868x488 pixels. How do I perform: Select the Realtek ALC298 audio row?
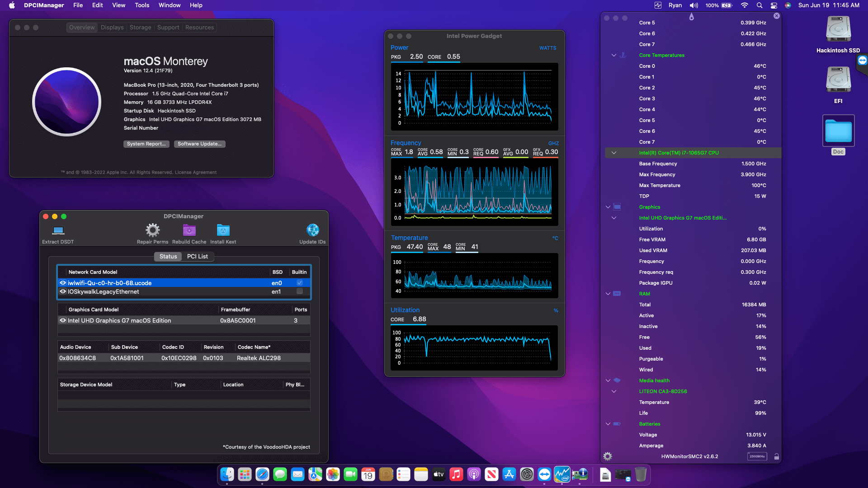pyautogui.click(x=184, y=358)
